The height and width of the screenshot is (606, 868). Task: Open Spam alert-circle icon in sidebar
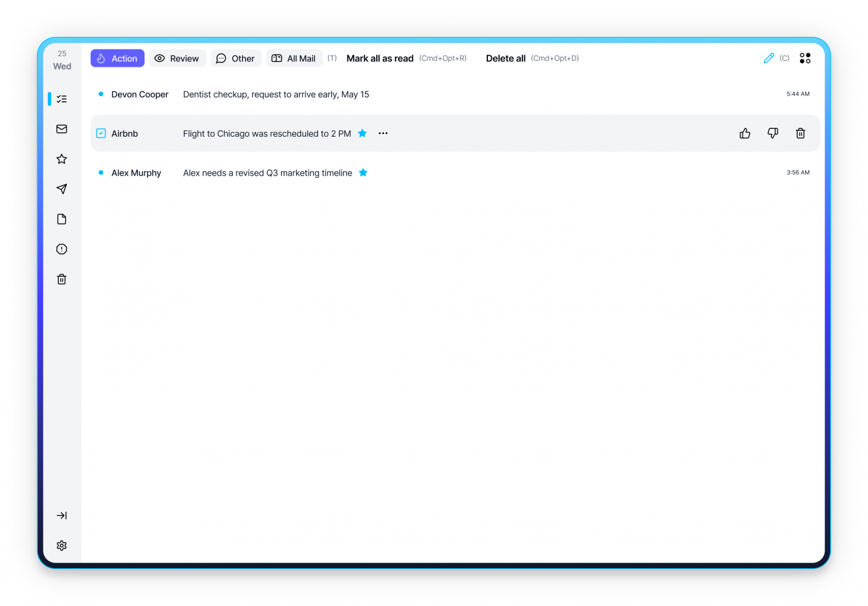click(x=62, y=249)
